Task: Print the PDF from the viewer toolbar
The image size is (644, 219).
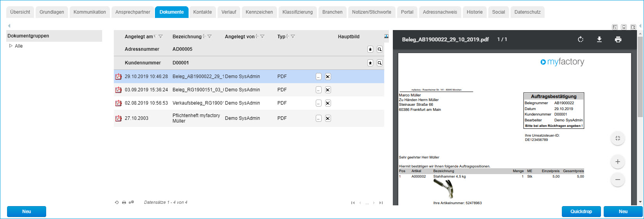Action: [x=618, y=39]
